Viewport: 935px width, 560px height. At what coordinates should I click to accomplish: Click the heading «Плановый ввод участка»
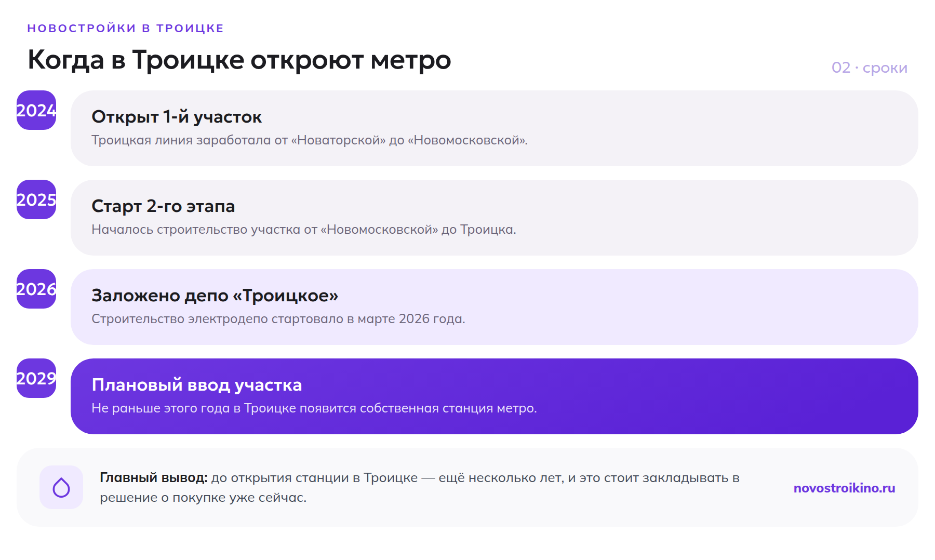[x=196, y=385]
